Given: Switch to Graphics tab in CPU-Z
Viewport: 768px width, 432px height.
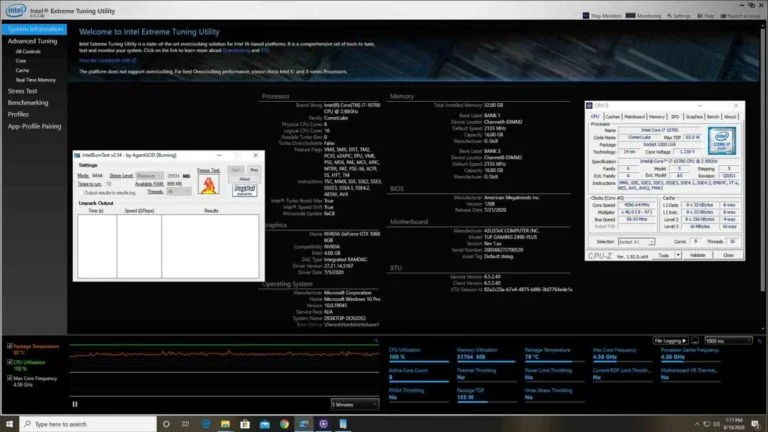Looking at the screenshot, I should pyautogui.click(x=694, y=117).
